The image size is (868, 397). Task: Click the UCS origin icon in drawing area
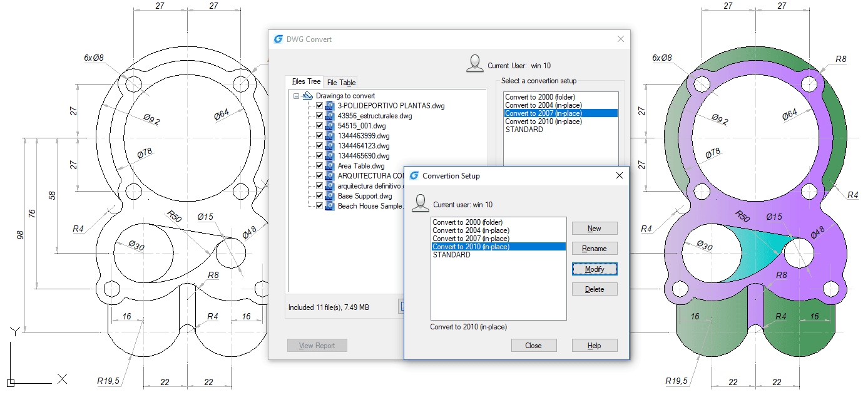[x=11, y=382]
